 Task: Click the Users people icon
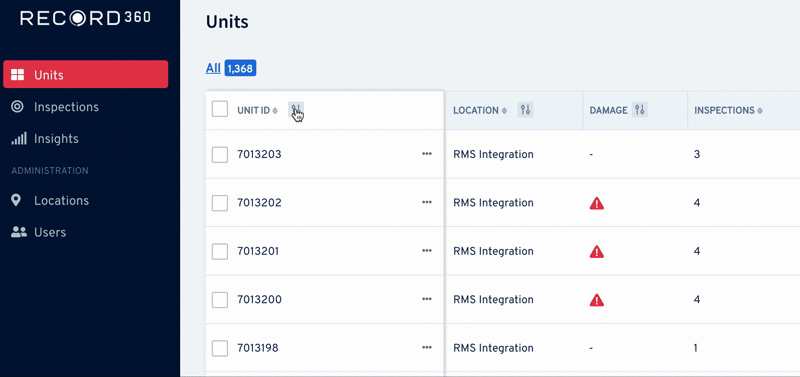tap(19, 232)
